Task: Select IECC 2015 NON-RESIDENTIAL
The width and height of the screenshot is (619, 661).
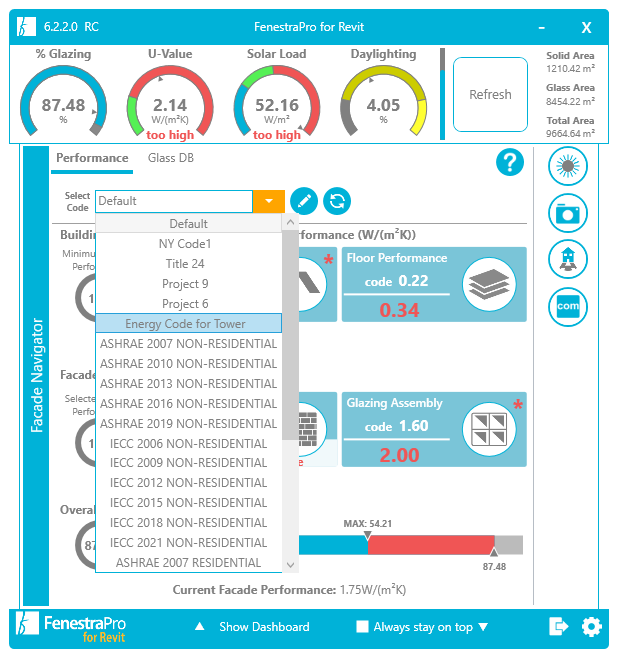Action: tap(188, 502)
